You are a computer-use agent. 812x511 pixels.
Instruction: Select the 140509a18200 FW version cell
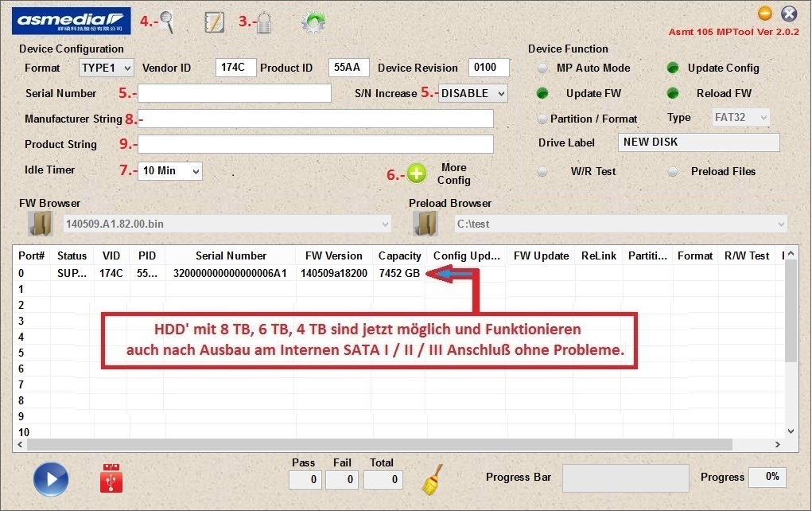(x=334, y=273)
